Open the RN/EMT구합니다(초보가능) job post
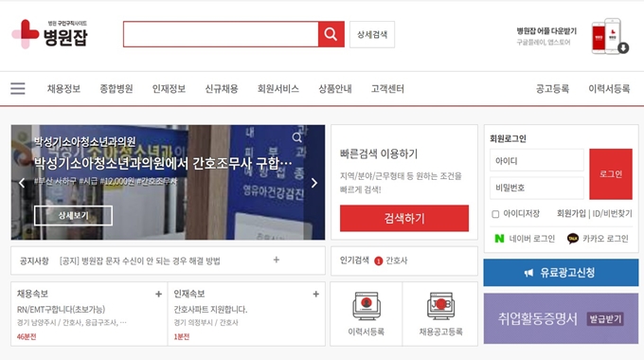 pos(61,309)
